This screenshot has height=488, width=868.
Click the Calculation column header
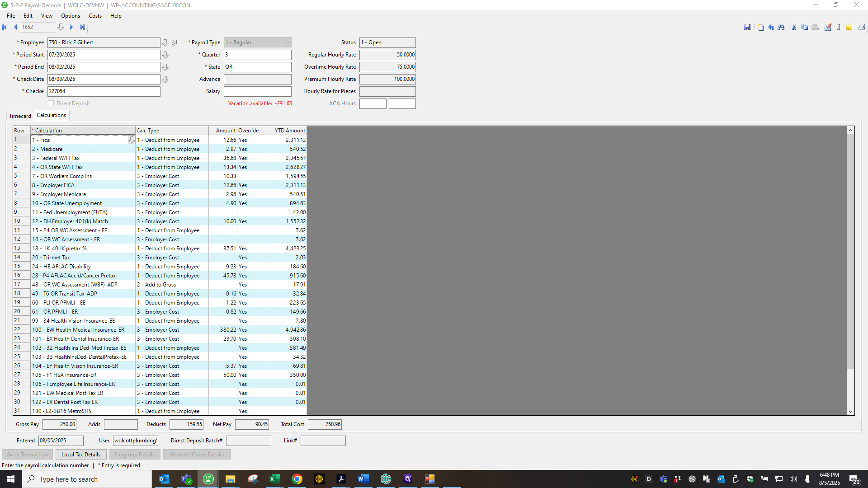(x=83, y=131)
